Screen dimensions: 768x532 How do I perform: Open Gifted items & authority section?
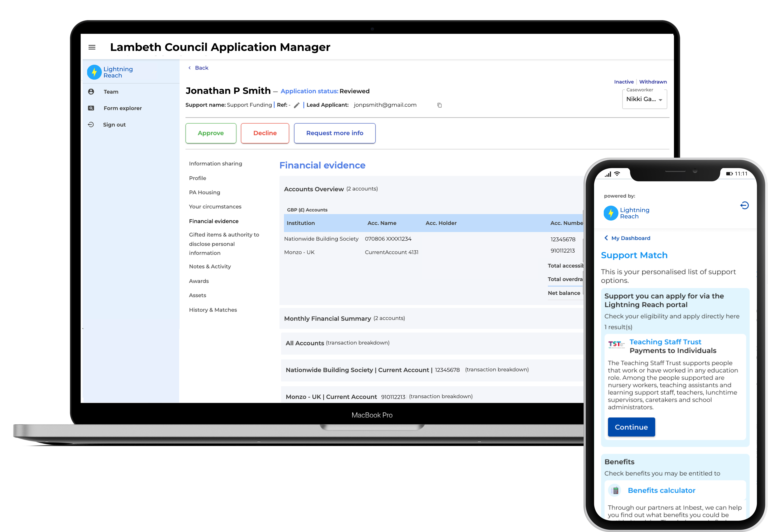click(224, 244)
